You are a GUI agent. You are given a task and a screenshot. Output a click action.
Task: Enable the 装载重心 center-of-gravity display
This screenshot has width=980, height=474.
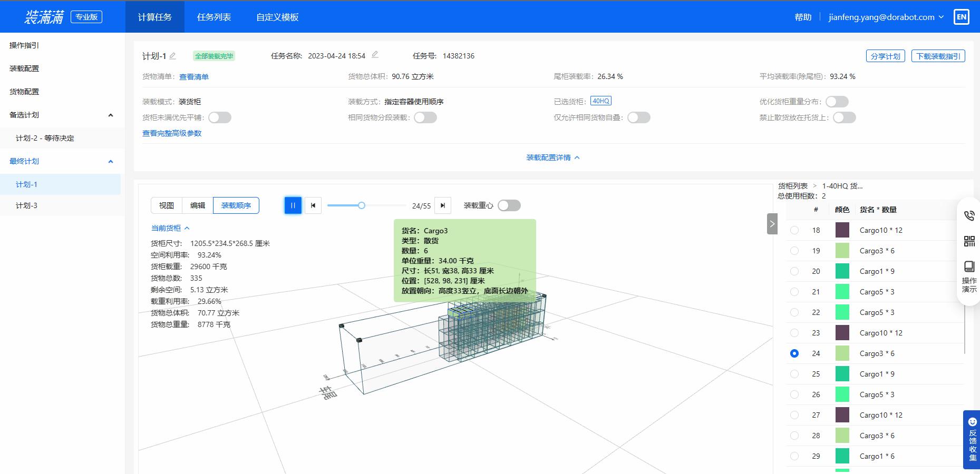coord(509,205)
